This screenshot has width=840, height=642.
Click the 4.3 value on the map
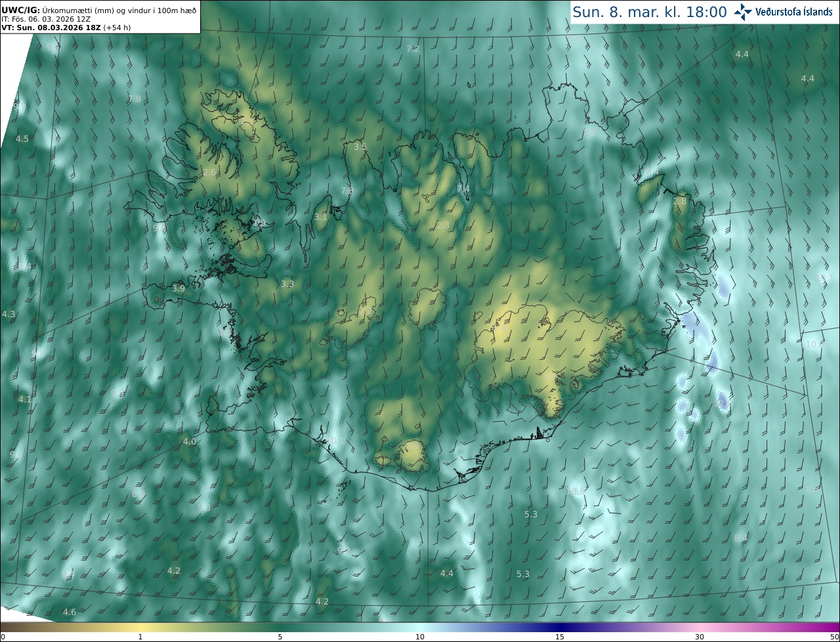coord(9,314)
